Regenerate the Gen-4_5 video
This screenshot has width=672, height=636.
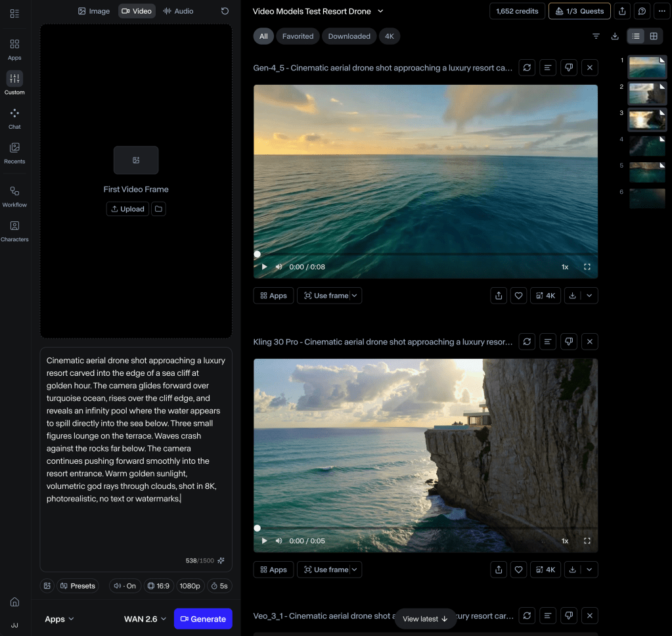click(x=527, y=68)
